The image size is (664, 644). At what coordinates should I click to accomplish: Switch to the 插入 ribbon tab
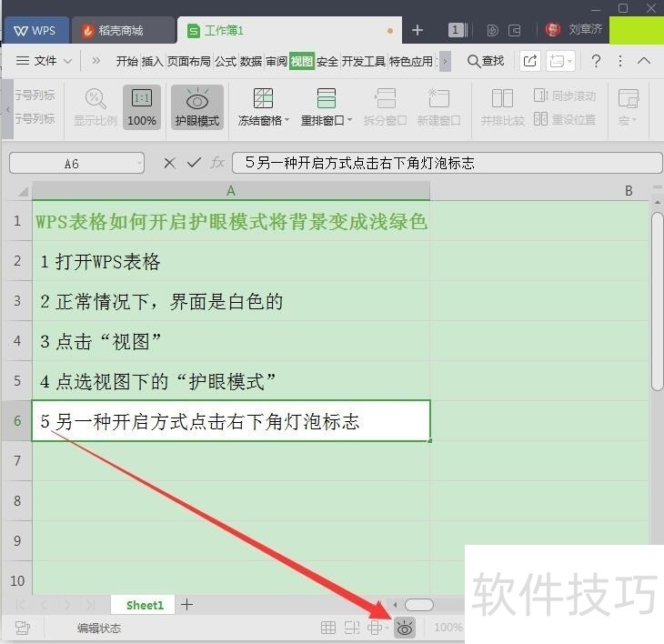153,61
